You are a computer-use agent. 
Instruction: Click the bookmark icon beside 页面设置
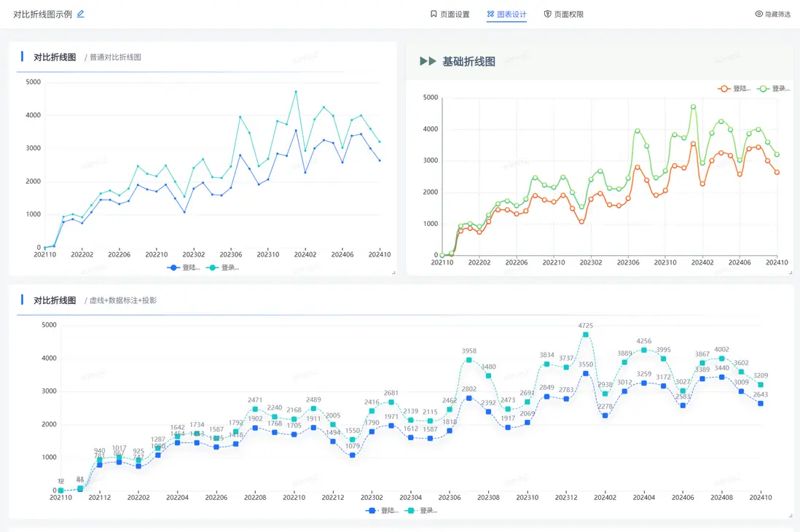click(x=434, y=14)
